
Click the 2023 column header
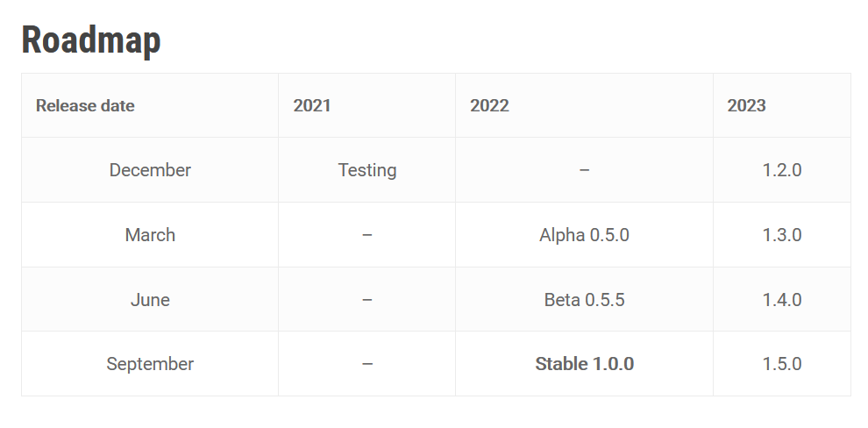coord(746,106)
